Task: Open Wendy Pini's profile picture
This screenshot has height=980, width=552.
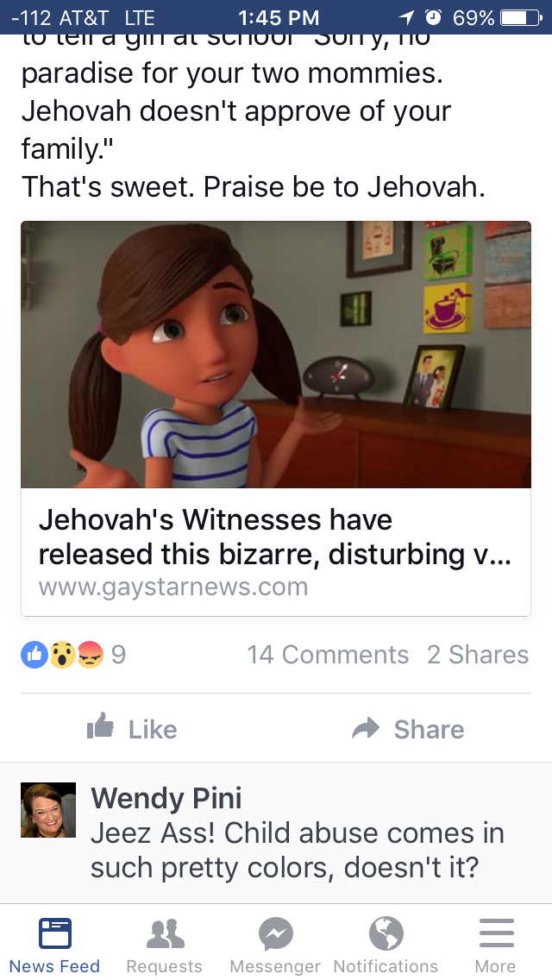Action: [48, 809]
